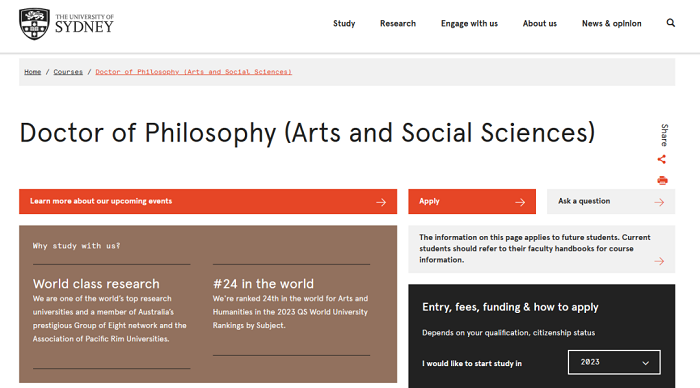Click the Ask a question button

tap(611, 201)
